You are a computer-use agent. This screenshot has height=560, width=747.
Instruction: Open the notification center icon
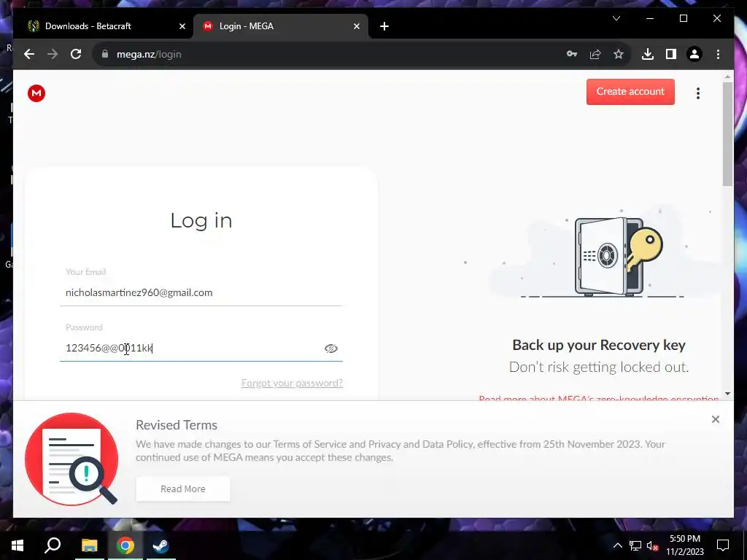(x=723, y=545)
